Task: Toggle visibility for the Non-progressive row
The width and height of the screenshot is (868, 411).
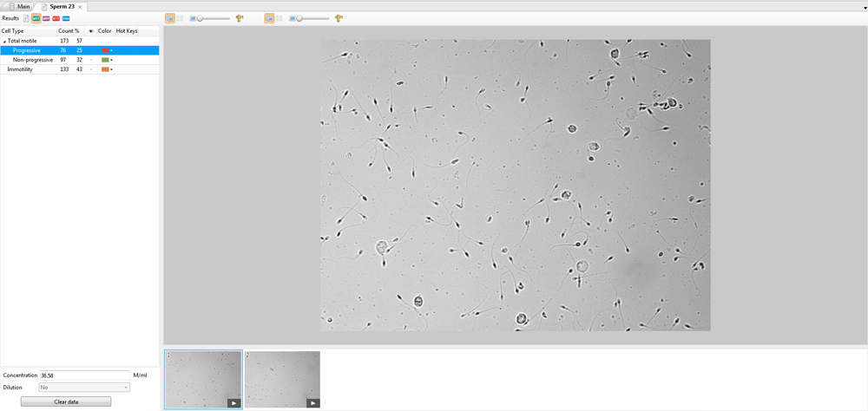Action: coord(91,60)
